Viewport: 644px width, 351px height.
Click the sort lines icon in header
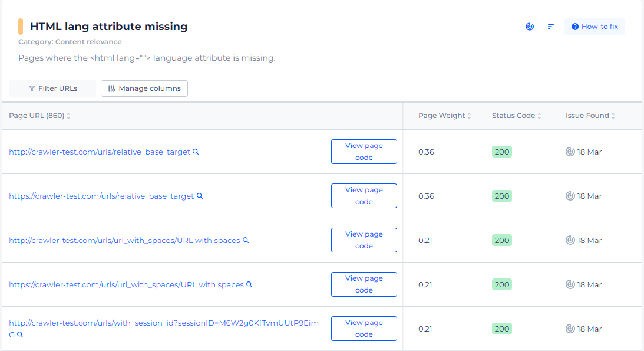[x=551, y=27]
